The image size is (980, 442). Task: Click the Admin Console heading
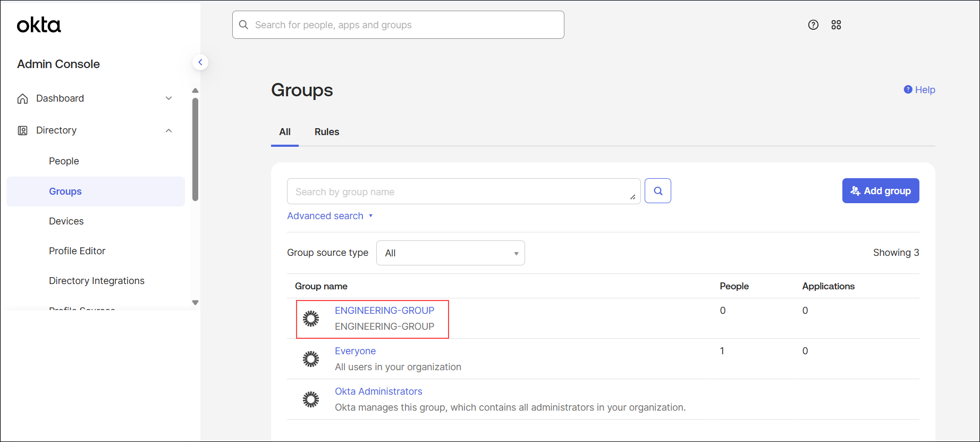coord(58,64)
